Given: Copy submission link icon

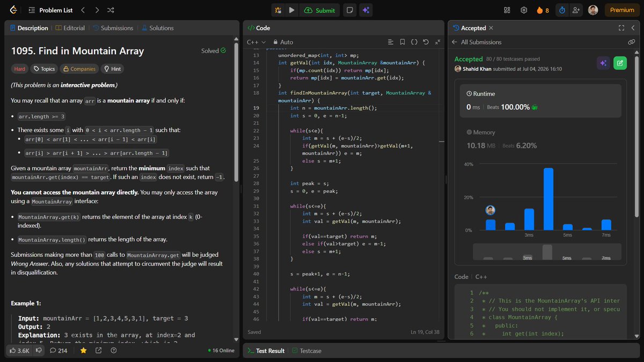Looking at the screenshot, I should 632,42.
